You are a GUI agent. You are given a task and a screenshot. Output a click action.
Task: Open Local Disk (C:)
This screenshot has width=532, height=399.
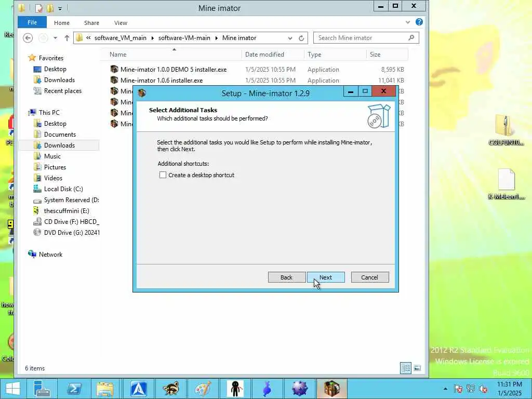click(x=63, y=189)
